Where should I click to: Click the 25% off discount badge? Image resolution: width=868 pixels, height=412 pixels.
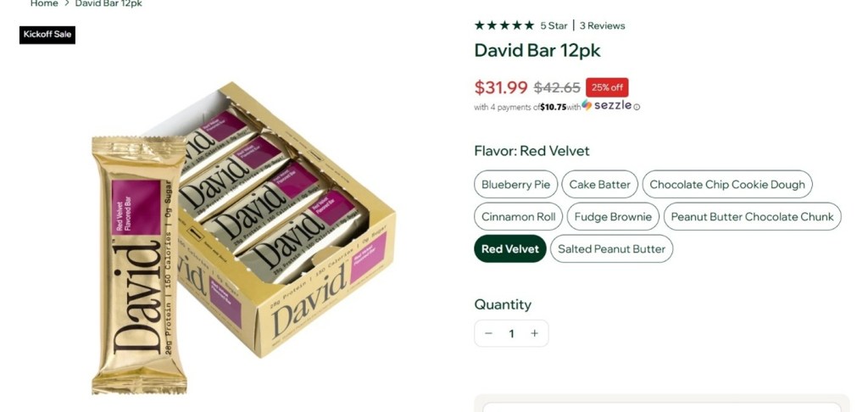tap(607, 87)
